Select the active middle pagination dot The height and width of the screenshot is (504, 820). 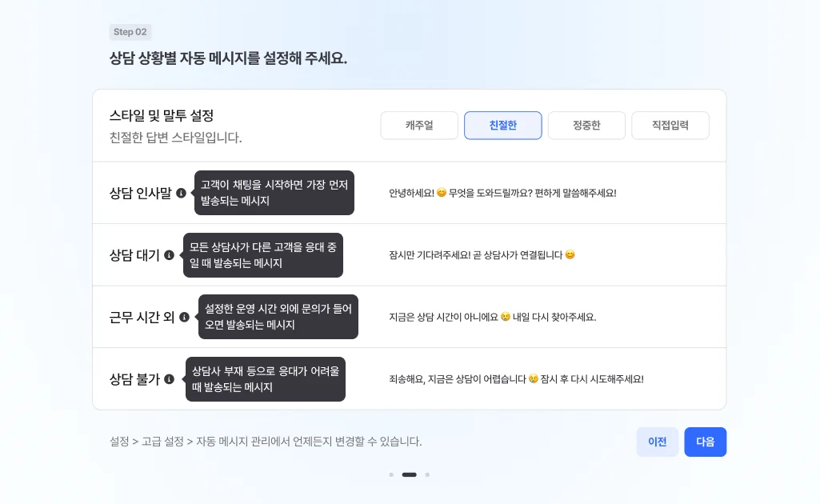tap(409, 474)
